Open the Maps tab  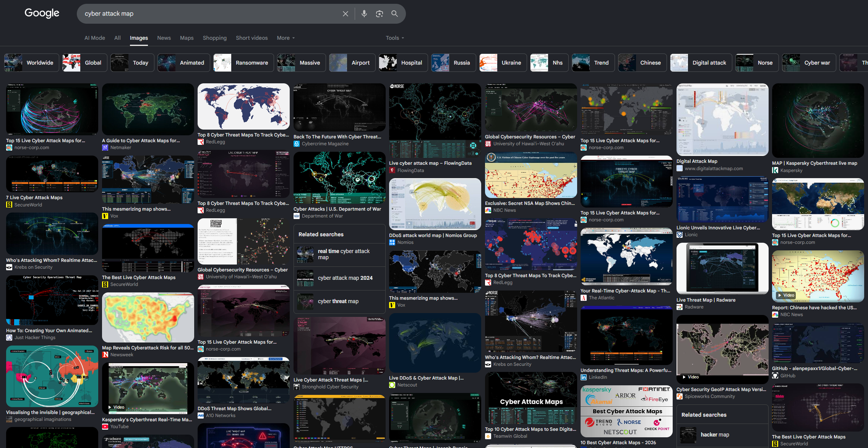click(187, 38)
